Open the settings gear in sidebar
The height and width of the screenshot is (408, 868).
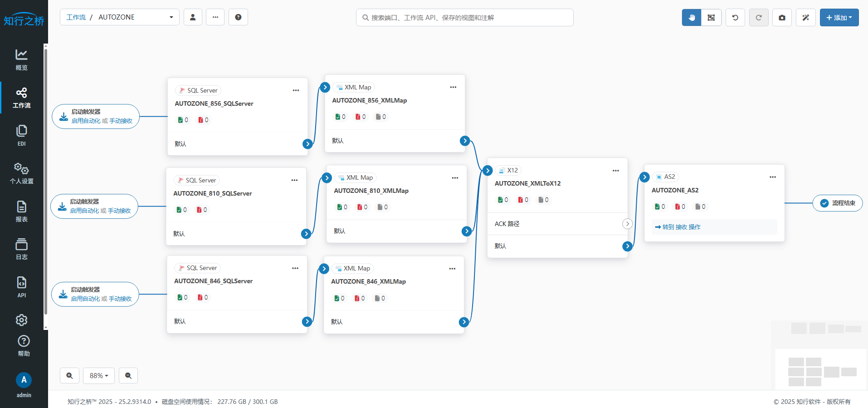pos(21,320)
